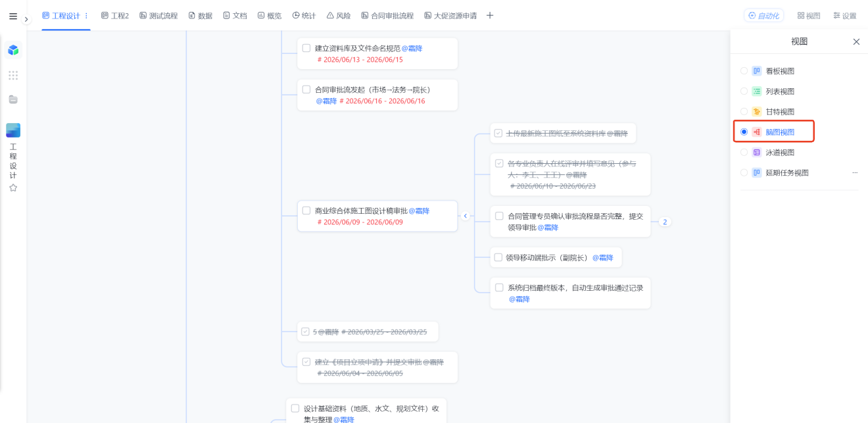Uncheck the 上传最新施工图纸 task checkbox
This screenshot has height=423, width=868.
498,133
